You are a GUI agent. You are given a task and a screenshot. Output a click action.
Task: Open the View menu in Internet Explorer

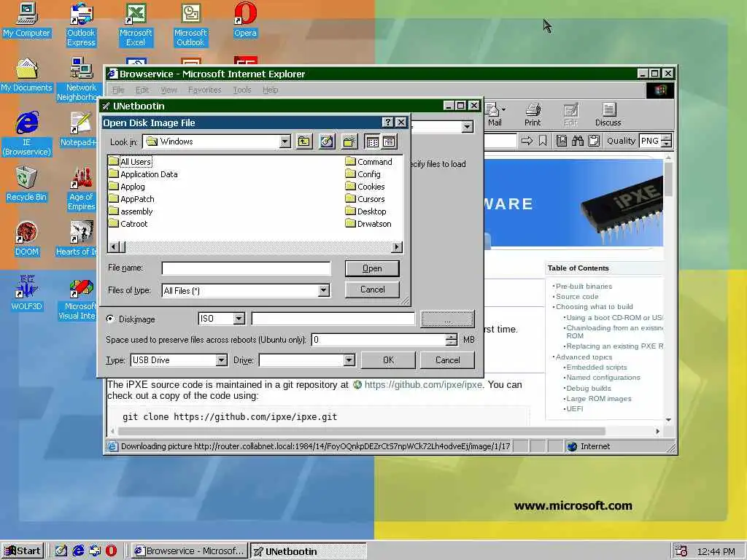coord(169,90)
